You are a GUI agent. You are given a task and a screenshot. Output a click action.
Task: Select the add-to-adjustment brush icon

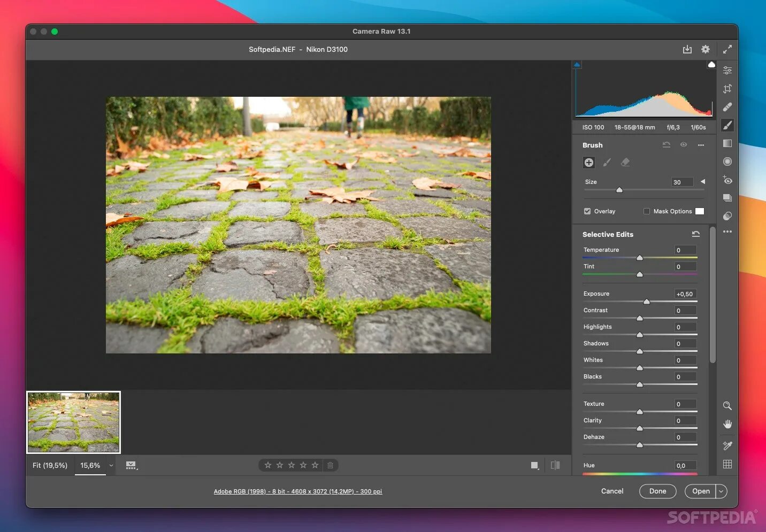[x=607, y=163]
